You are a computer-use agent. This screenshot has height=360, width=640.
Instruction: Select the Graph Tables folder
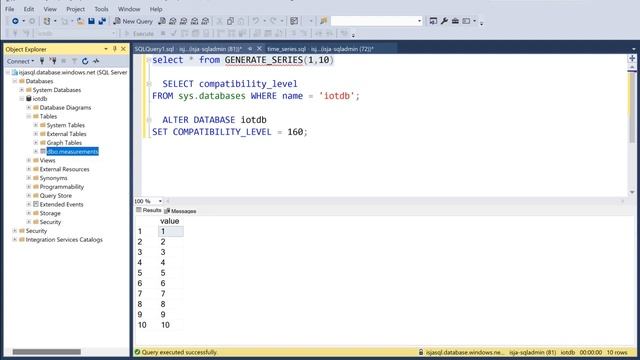(64, 143)
